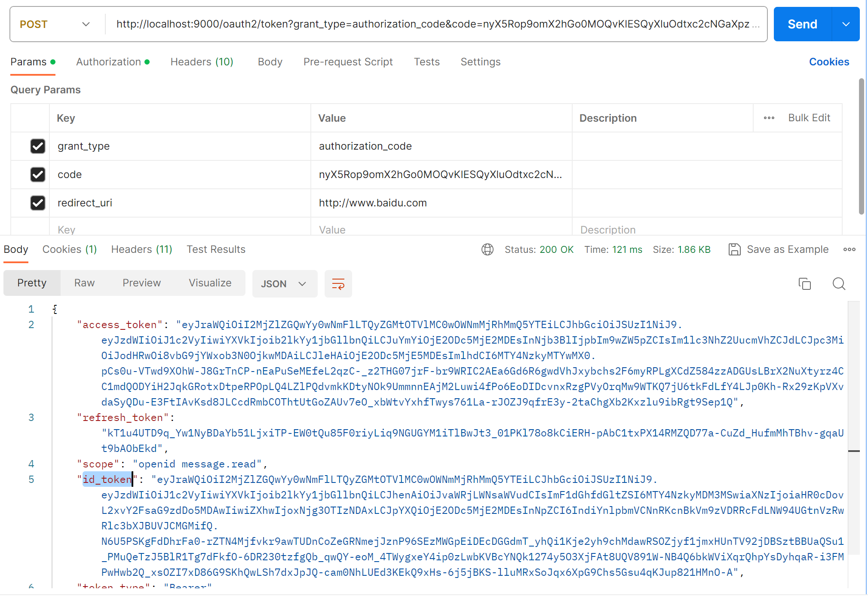Click the globe/environment icon near status
This screenshot has height=596, width=868.
pos(488,249)
